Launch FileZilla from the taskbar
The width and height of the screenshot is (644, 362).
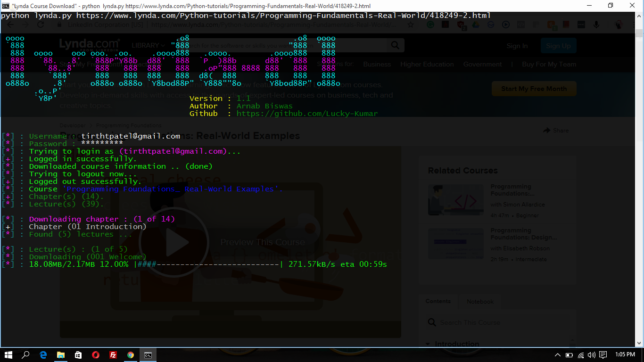click(x=113, y=355)
